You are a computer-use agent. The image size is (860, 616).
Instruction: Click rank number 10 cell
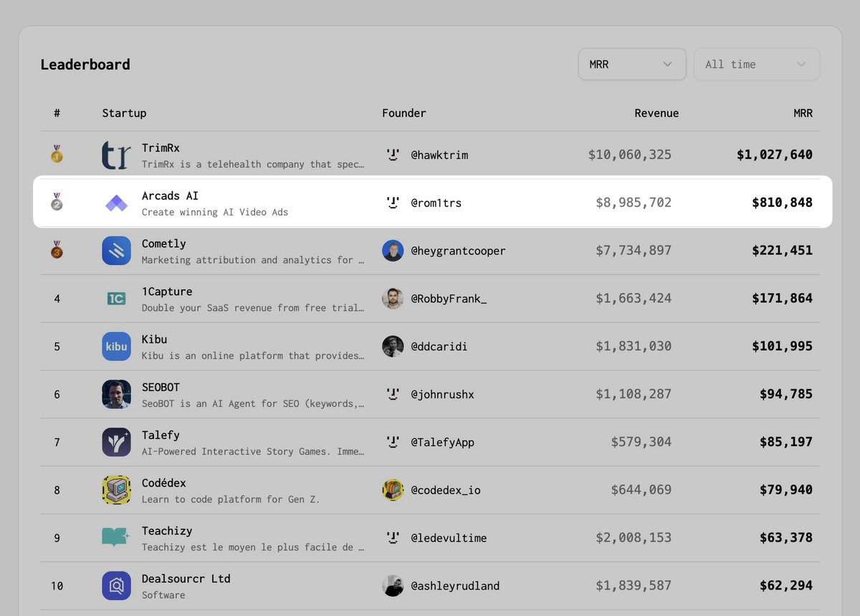point(57,586)
